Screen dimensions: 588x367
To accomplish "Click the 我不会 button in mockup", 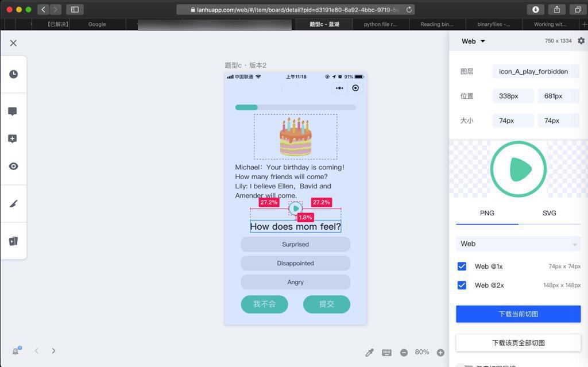I will [x=264, y=304].
